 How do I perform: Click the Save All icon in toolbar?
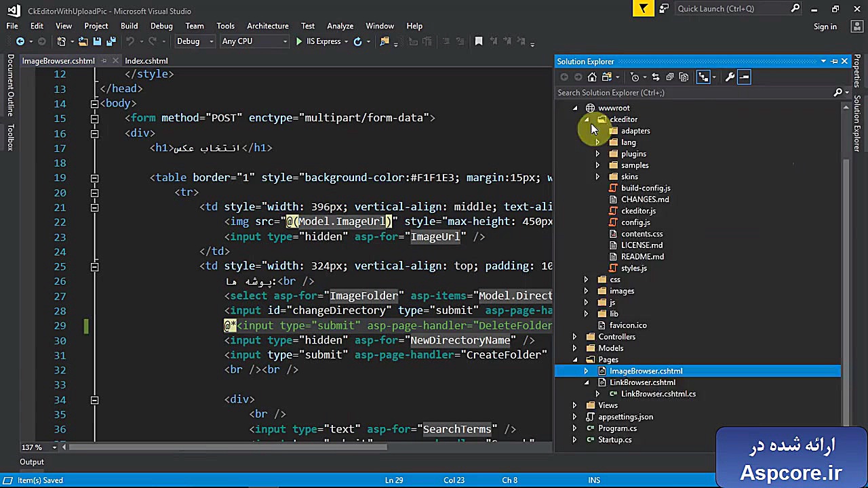(x=111, y=41)
